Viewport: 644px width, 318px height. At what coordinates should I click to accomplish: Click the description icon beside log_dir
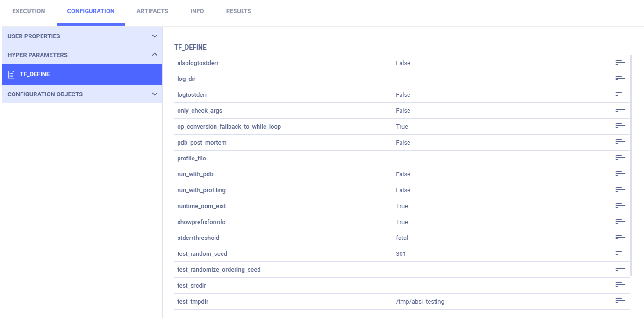tap(620, 79)
